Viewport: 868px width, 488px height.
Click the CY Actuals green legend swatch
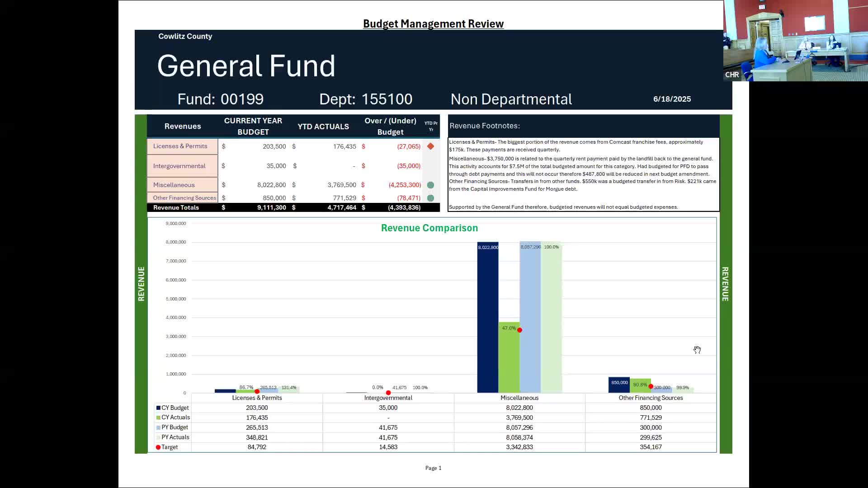(159, 418)
